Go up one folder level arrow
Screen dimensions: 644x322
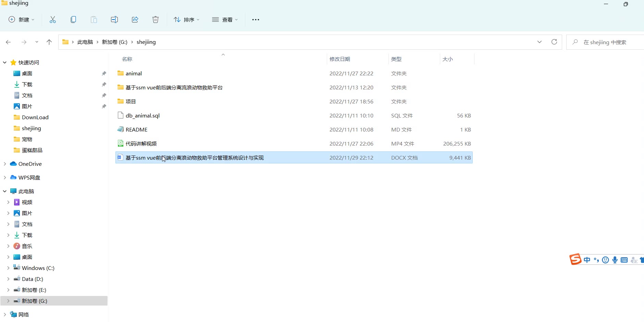tap(49, 42)
